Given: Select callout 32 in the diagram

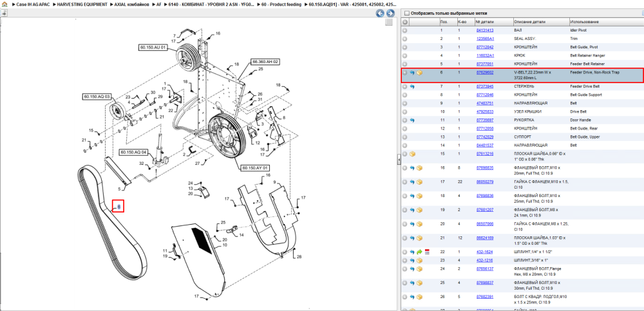Looking at the screenshot, I should click(x=142, y=164).
